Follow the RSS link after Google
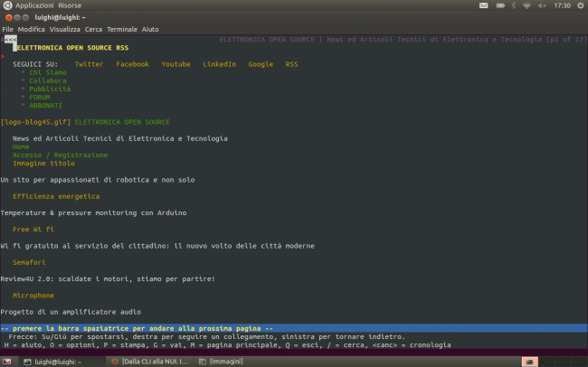This screenshot has height=367, width=588. 291,64
